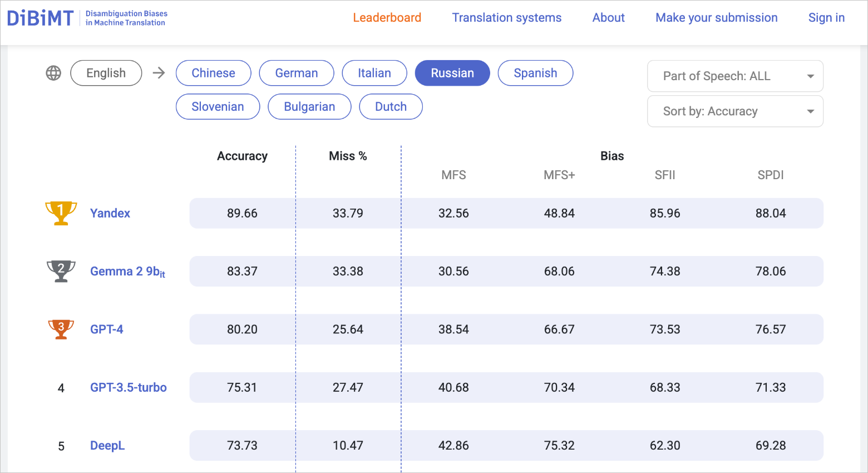The width and height of the screenshot is (868, 473).
Task: Click the gold first-place trophy icon
Action: 61,213
